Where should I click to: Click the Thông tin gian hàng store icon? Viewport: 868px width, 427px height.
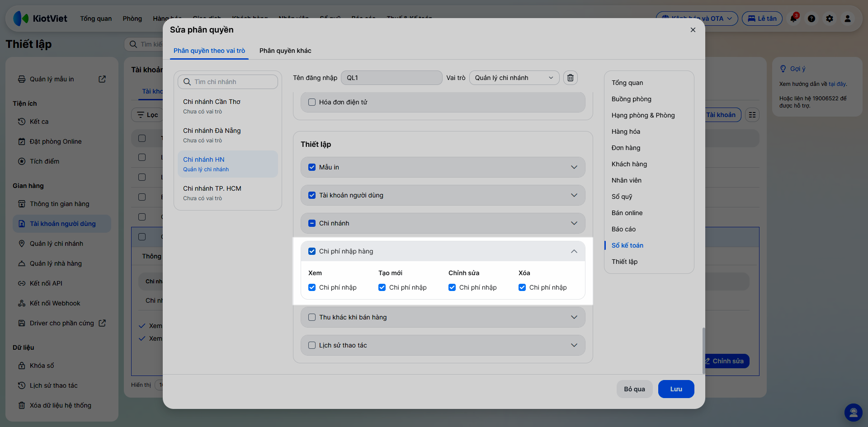coord(22,204)
